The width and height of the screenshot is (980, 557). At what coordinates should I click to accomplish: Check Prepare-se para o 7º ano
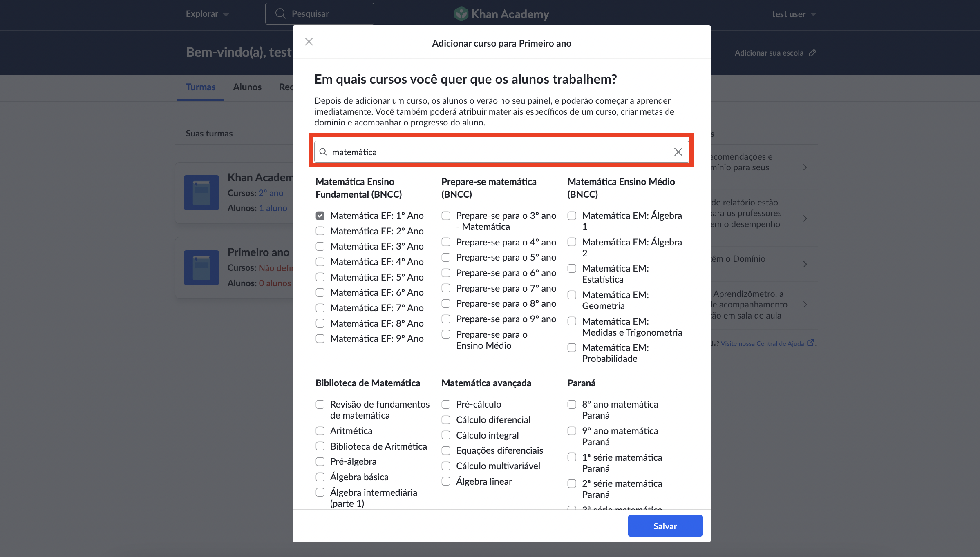[446, 288]
